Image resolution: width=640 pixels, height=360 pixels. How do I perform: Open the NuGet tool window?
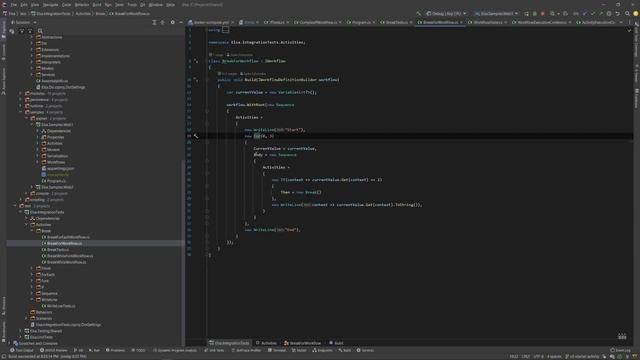(299, 350)
